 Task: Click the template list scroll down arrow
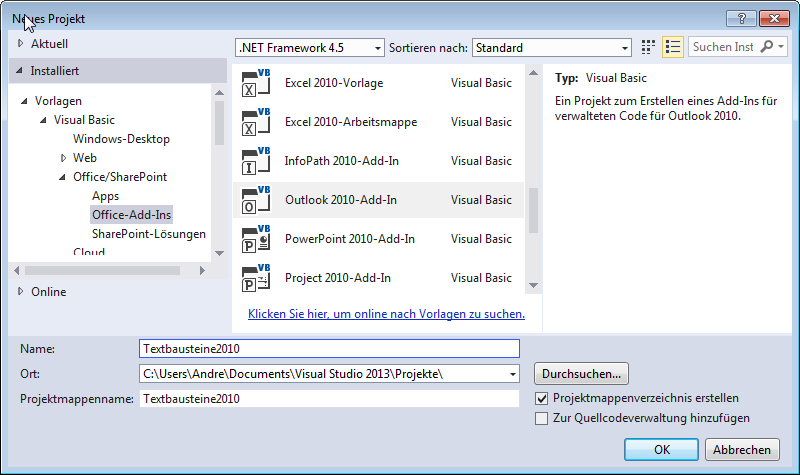[533, 286]
